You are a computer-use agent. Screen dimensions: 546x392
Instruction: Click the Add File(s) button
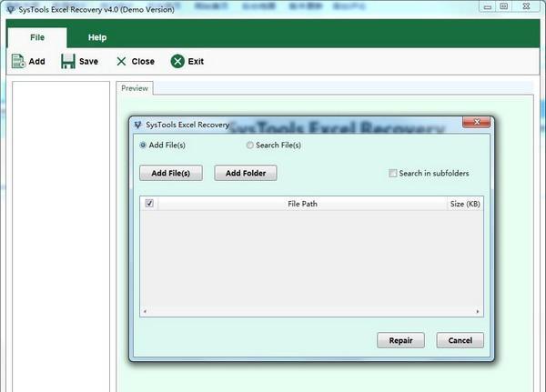click(171, 173)
